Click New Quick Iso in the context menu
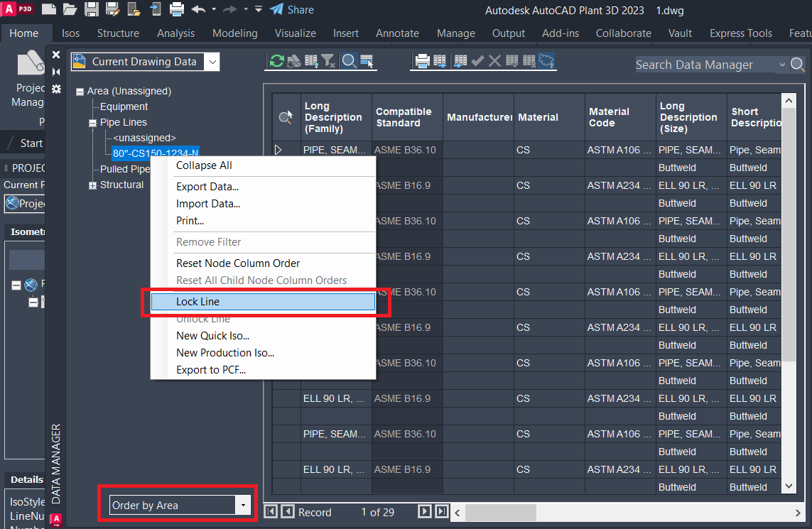The height and width of the screenshot is (529, 812). tap(213, 335)
